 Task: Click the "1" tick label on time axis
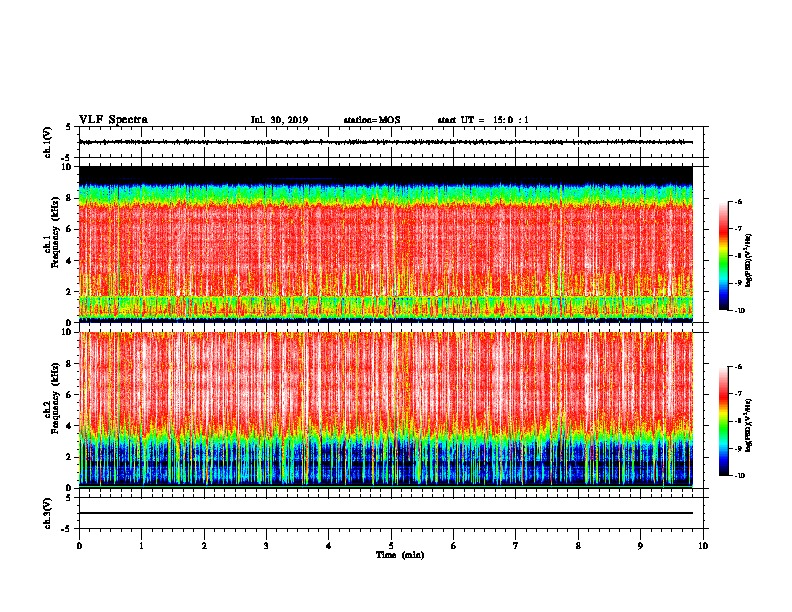[141, 546]
